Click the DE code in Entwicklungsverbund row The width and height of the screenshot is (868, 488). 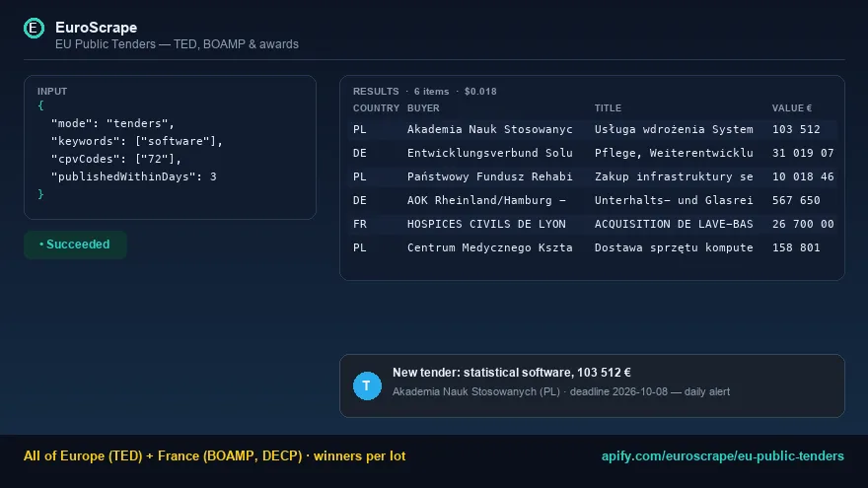360,153
